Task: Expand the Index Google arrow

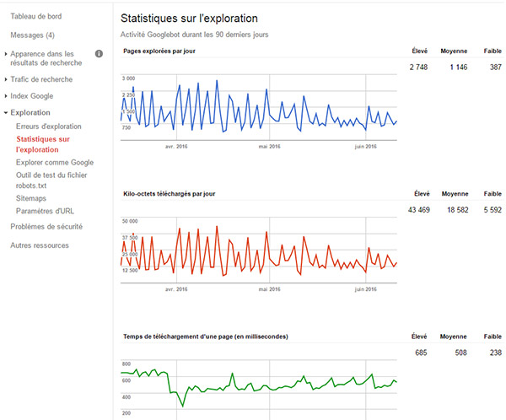Action: (6, 96)
